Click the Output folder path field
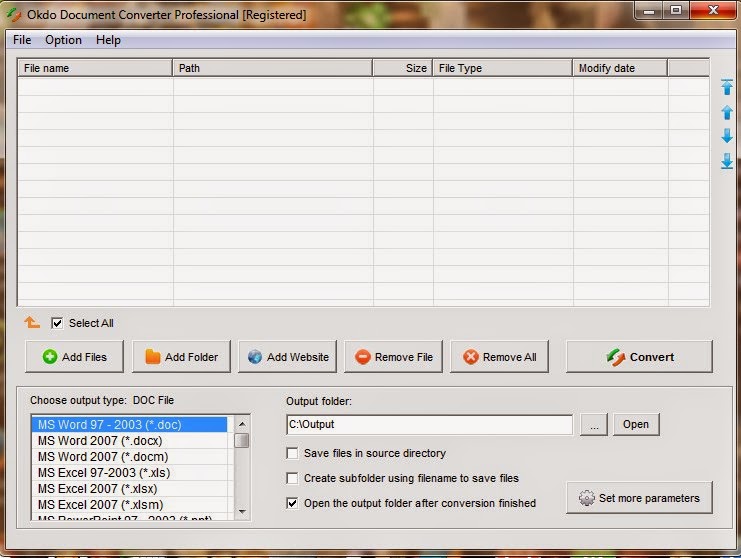741x558 pixels. 430,424
